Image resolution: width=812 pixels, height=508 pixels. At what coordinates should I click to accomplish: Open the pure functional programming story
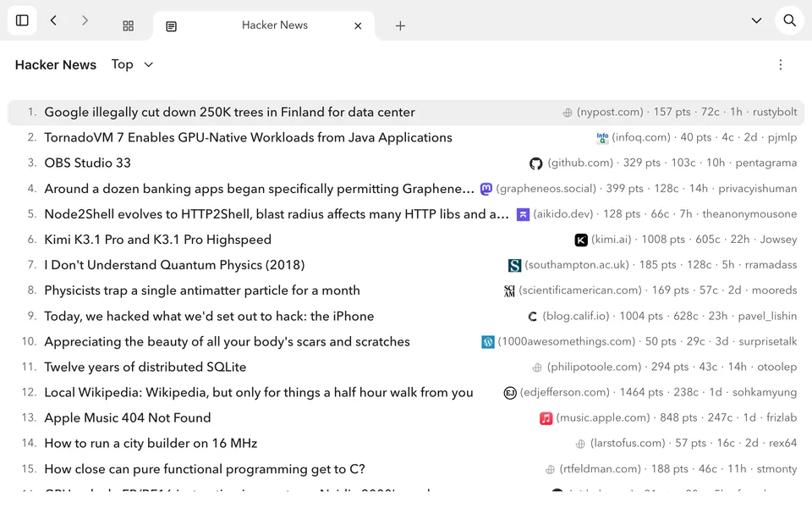tap(205, 469)
